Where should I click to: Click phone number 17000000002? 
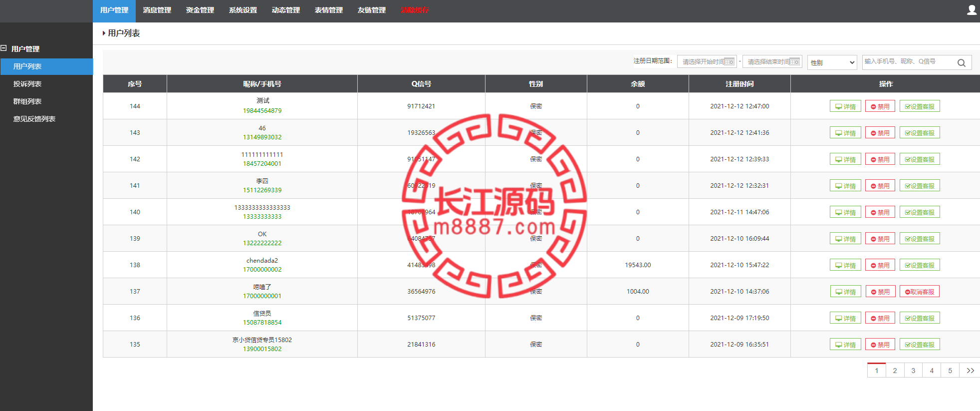(x=262, y=270)
